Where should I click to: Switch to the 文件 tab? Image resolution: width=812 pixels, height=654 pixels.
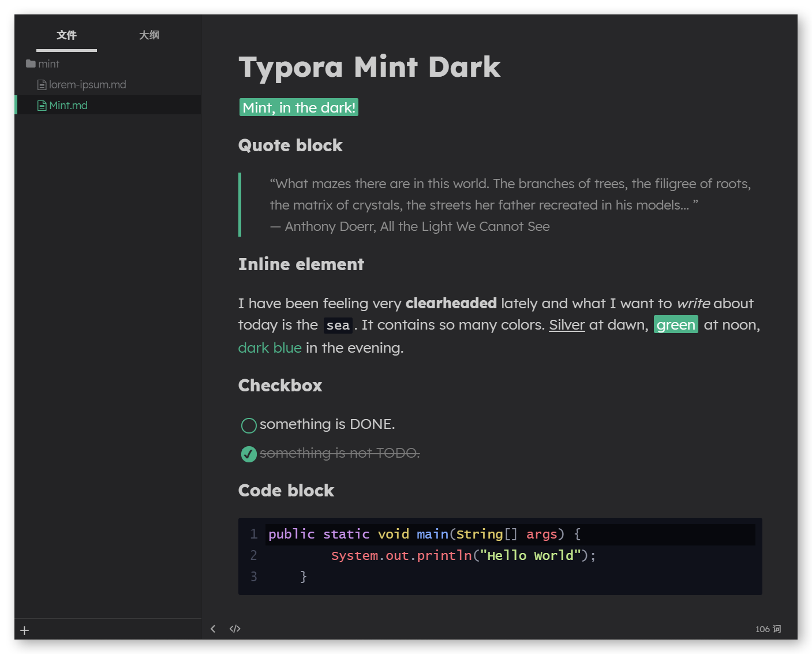(x=66, y=35)
